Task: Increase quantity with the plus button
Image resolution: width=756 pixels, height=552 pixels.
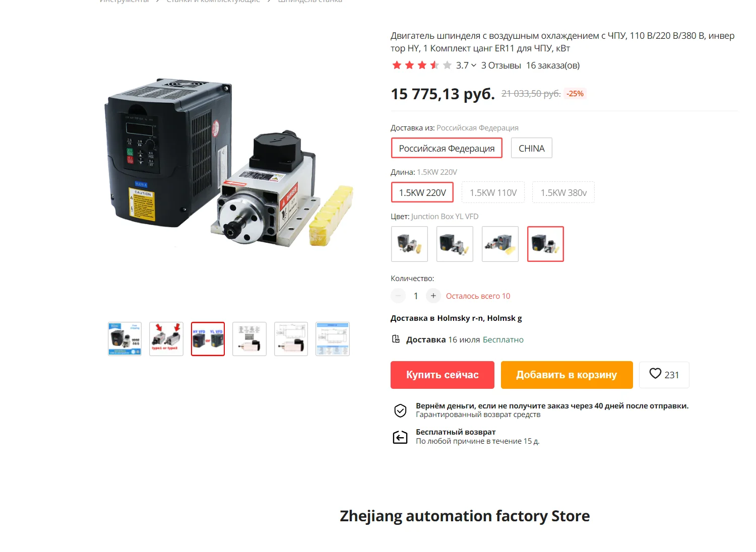Action: pos(433,296)
